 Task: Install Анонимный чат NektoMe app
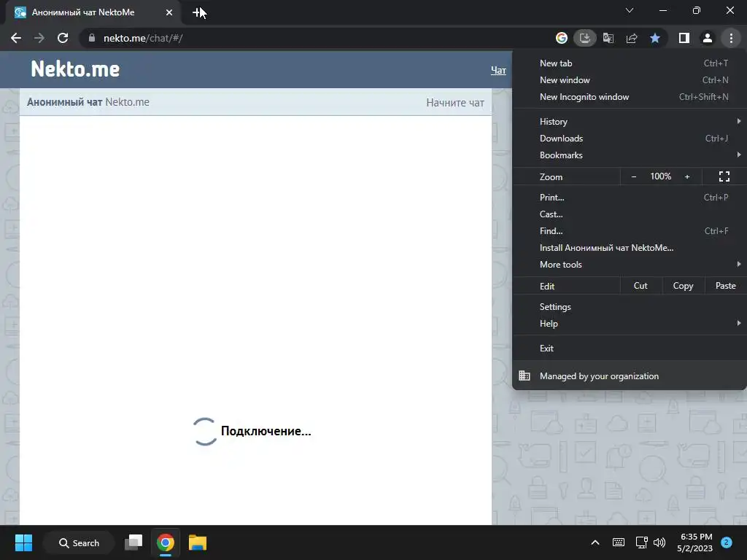(630, 248)
